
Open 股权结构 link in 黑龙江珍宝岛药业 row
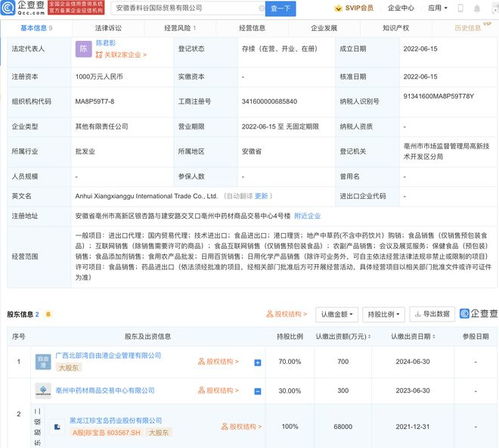[x=241, y=427]
